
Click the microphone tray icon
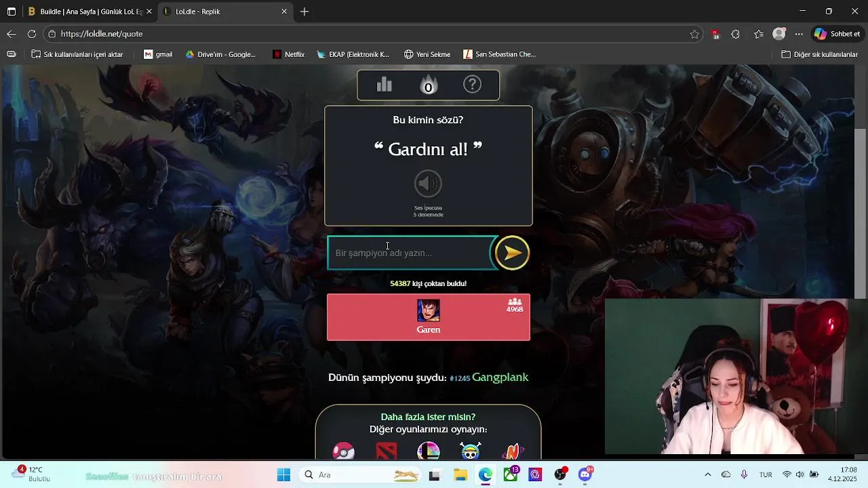click(x=744, y=475)
